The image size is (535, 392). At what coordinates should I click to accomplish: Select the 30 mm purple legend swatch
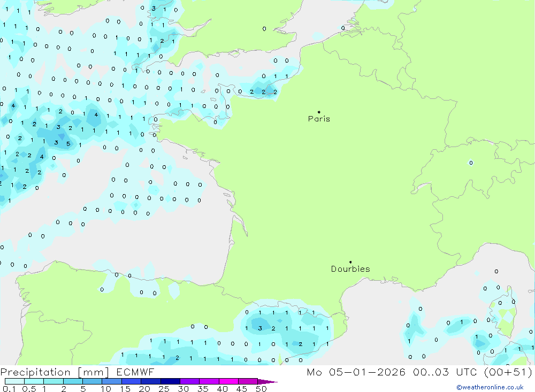[x=189, y=381]
